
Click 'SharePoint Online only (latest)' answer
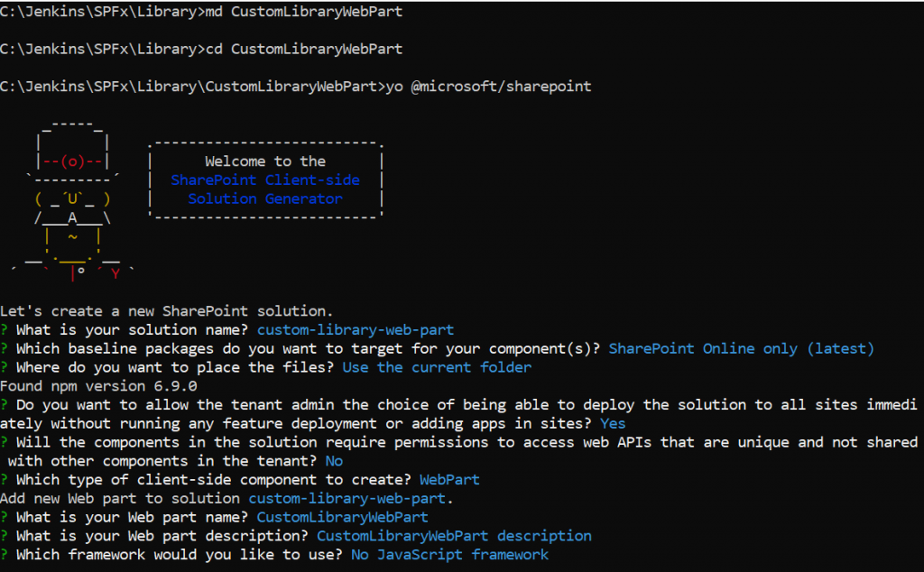742,349
